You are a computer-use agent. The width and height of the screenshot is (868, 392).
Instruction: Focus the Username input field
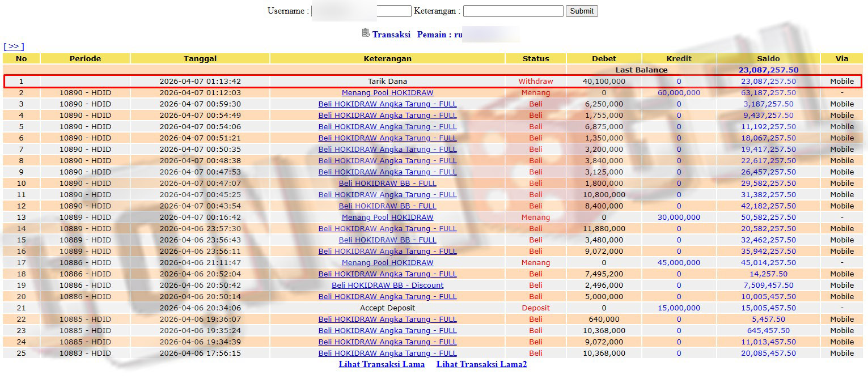point(361,11)
